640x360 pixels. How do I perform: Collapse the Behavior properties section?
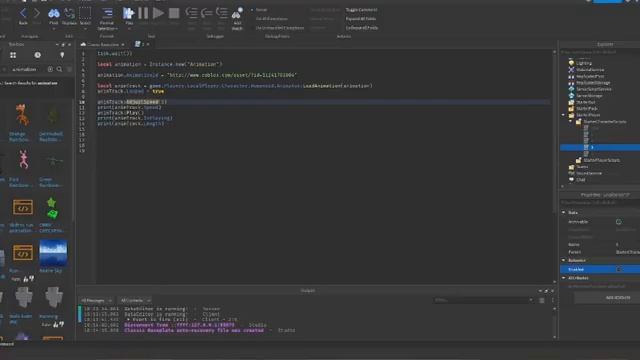click(564, 260)
